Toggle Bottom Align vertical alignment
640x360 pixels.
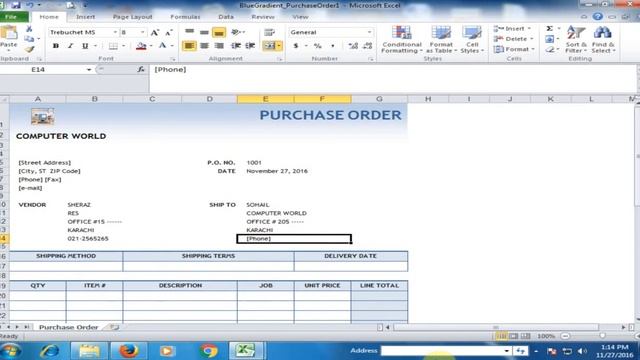219,32
